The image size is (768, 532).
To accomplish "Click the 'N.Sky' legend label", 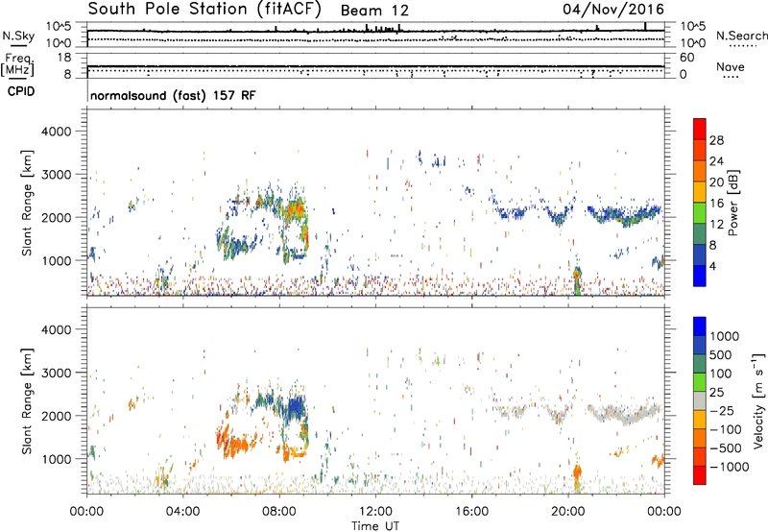I will (x=18, y=36).
